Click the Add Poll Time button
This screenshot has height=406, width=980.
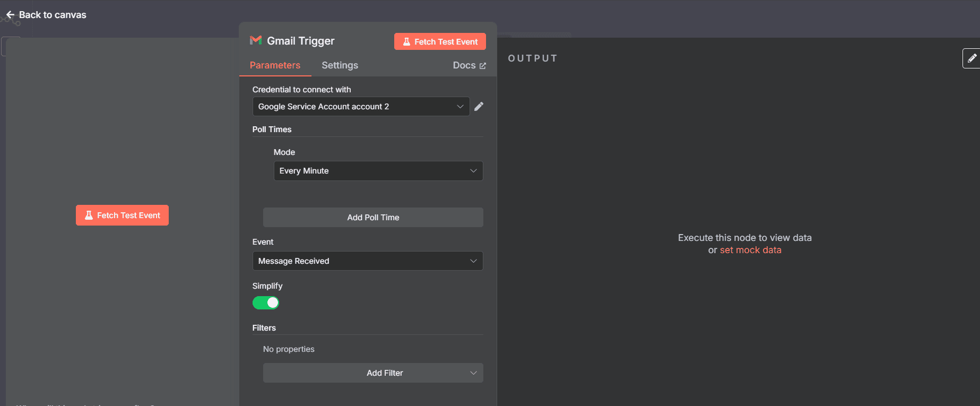pyautogui.click(x=373, y=218)
